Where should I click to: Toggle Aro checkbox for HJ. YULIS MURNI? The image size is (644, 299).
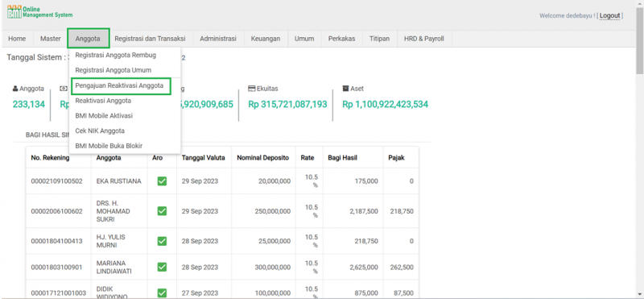click(162, 241)
